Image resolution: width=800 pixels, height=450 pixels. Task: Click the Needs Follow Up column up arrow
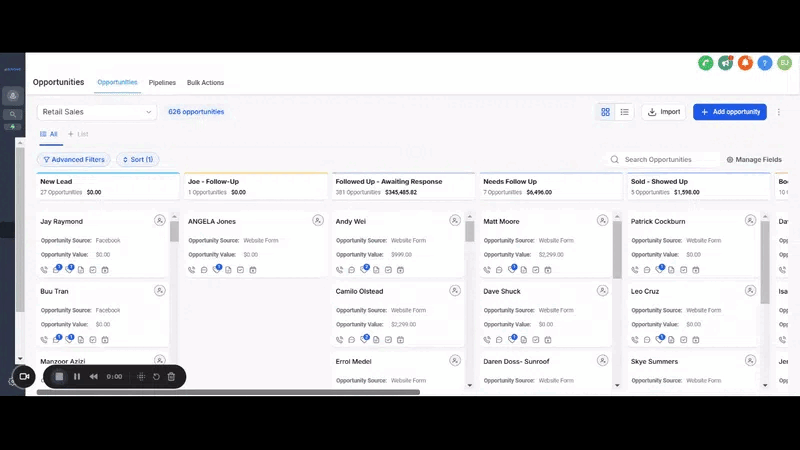[x=617, y=217]
